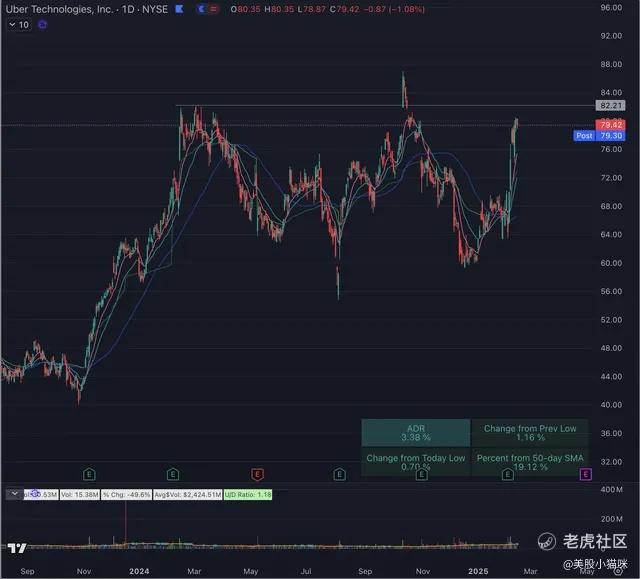Open the purple upcoming earnings marker
640x579 pixels.
586,474
